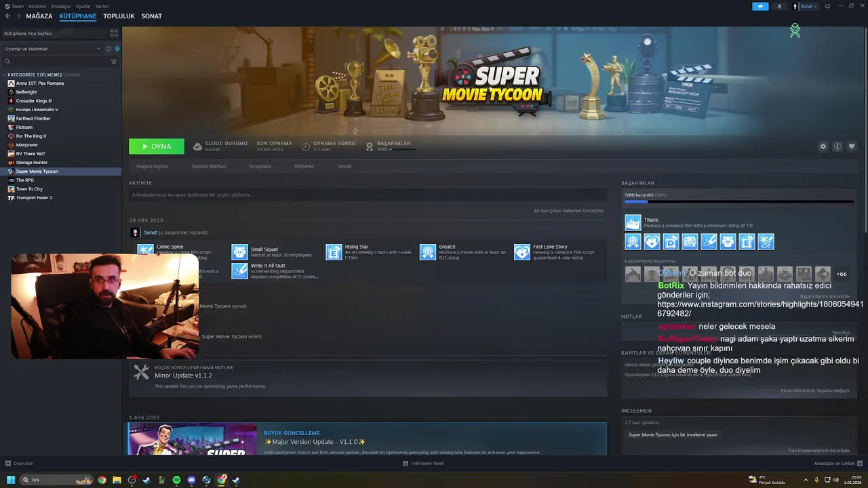Click the Write It All Out! icon
The width and height of the screenshot is (868, 488).
point(239,271)
